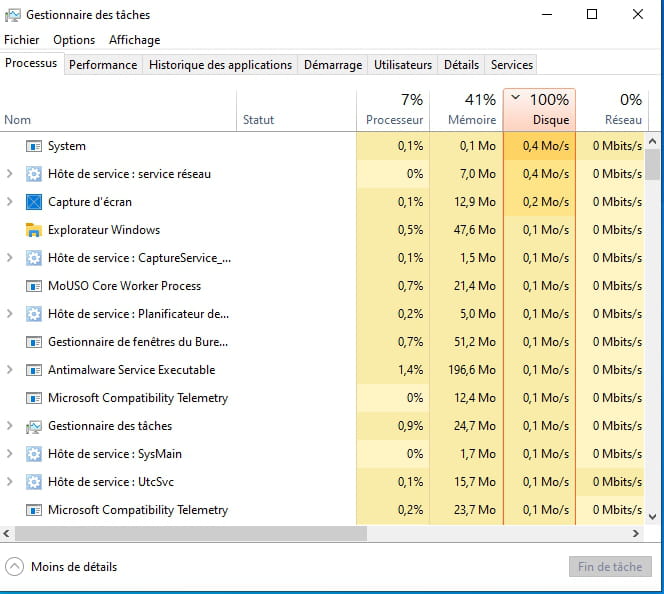Screen dimensions: 664x594
Task: Click the Hôte de service : service réseau gear icon
Action: [x=34, y=174]
